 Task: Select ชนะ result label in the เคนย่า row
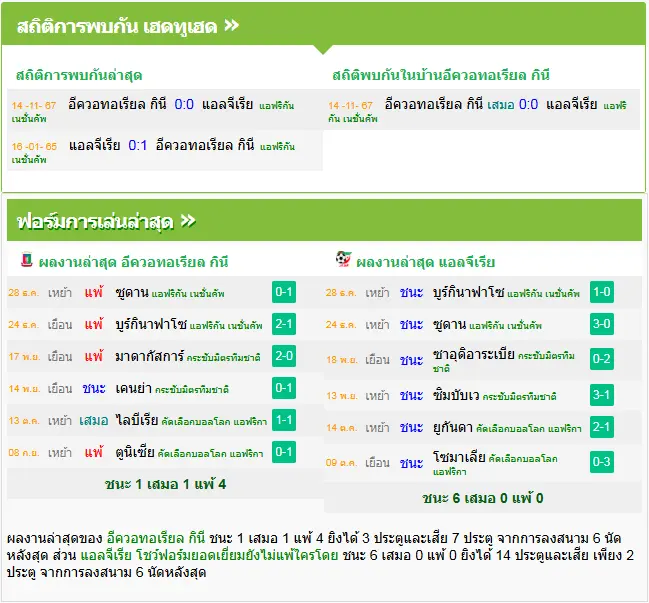coord(94,388)
